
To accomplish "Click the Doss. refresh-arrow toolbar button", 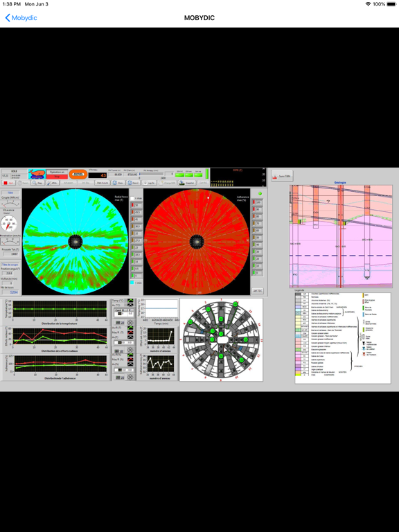I will 118,183.
